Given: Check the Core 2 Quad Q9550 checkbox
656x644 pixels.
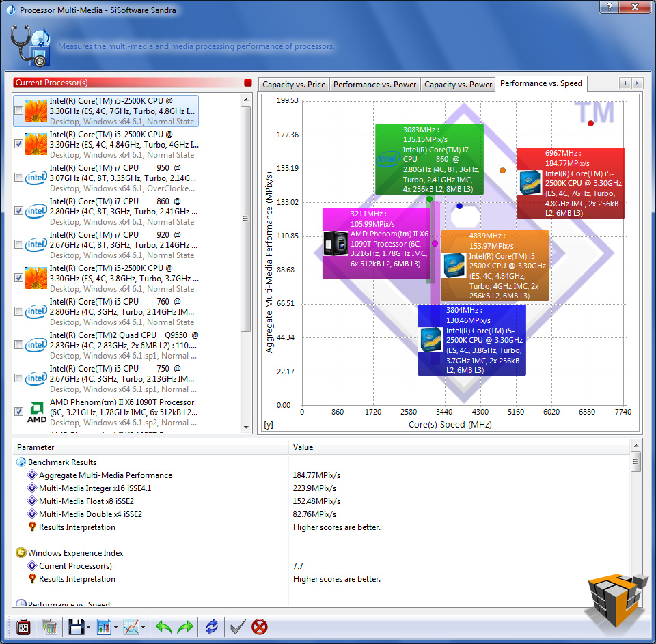Looking at the screenshot, I should tap(19, 345).
